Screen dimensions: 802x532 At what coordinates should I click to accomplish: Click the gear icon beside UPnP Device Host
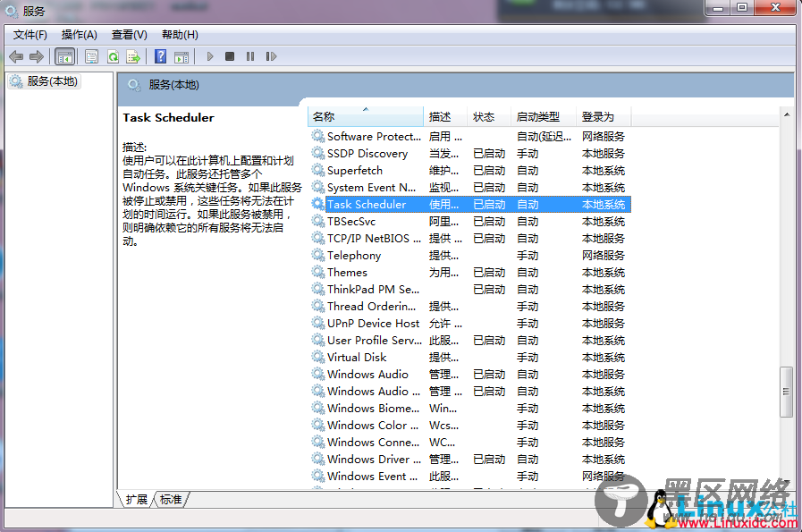coord(318,323)
